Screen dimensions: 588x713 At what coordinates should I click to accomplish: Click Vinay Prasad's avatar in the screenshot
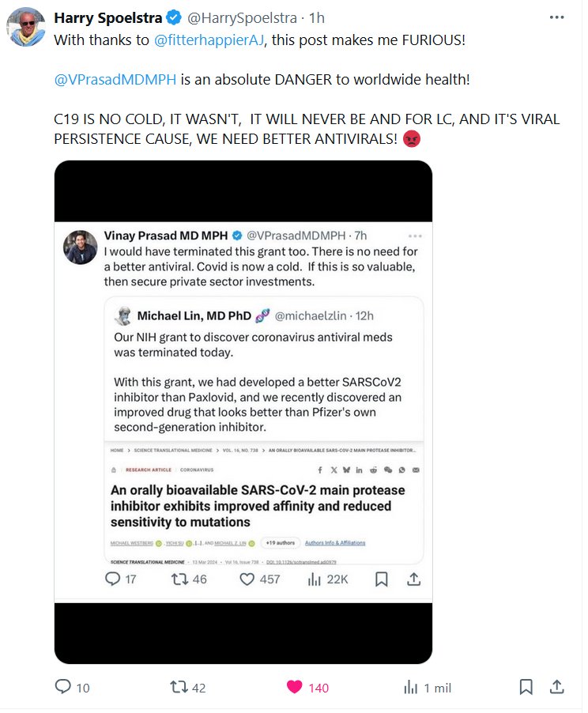(80, 247)
